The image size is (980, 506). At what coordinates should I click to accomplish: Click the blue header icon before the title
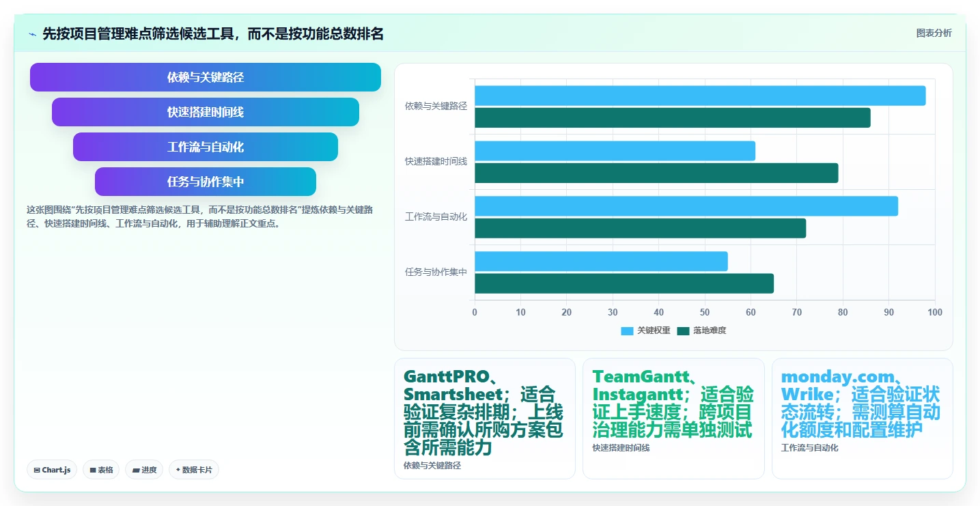32,33
